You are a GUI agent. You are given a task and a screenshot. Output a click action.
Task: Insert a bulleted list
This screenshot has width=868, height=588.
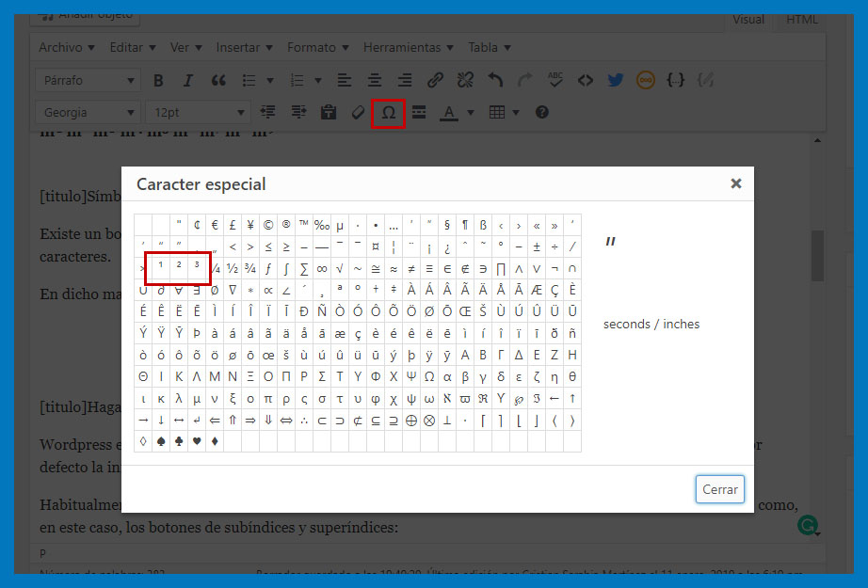249,81
